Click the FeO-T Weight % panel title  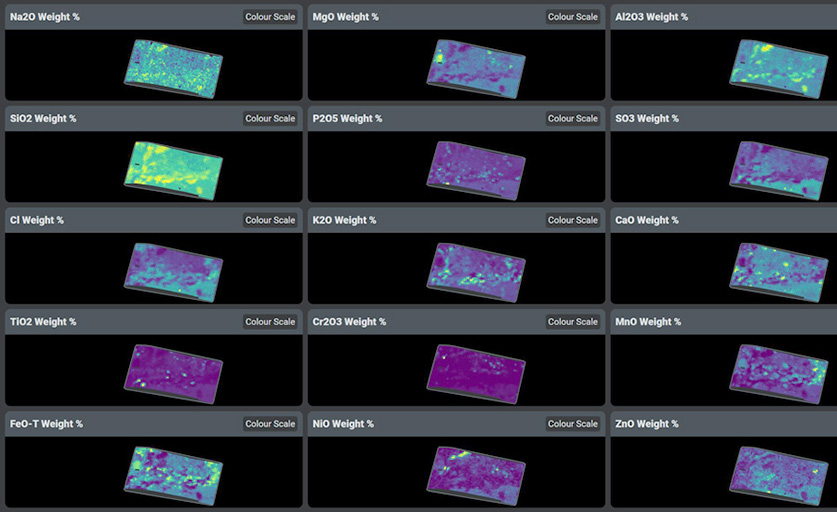pyautogui.click(x=46, y=423)
